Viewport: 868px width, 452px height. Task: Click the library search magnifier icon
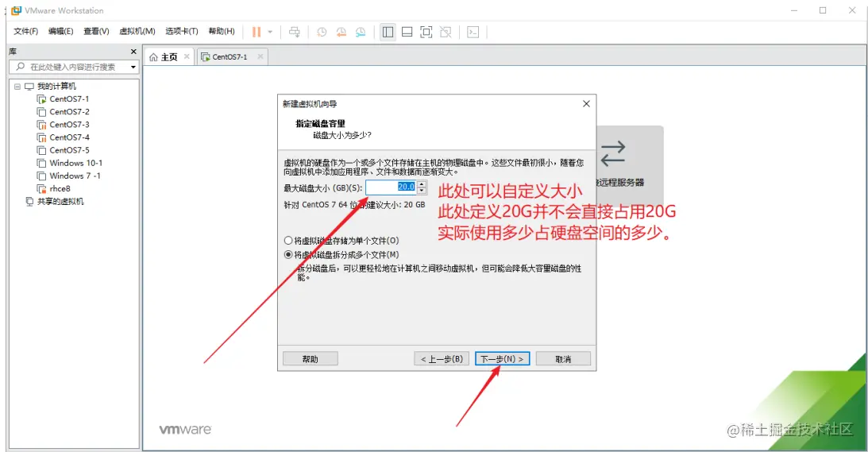[21, 67]
